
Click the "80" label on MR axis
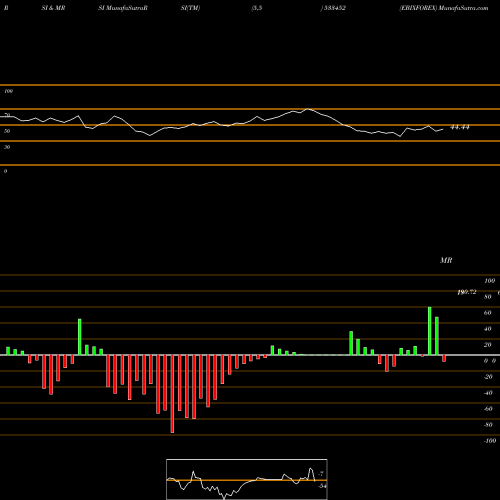click(488, 297)
